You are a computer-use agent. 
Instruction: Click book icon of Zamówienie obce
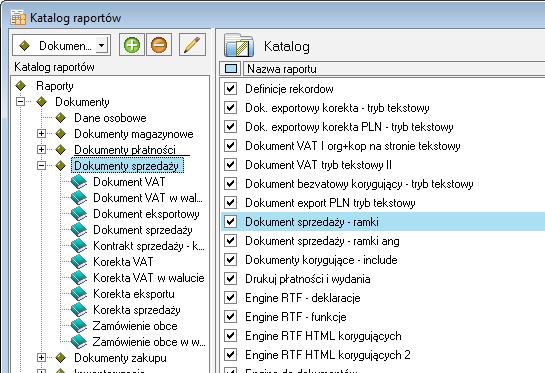(79, 326)
